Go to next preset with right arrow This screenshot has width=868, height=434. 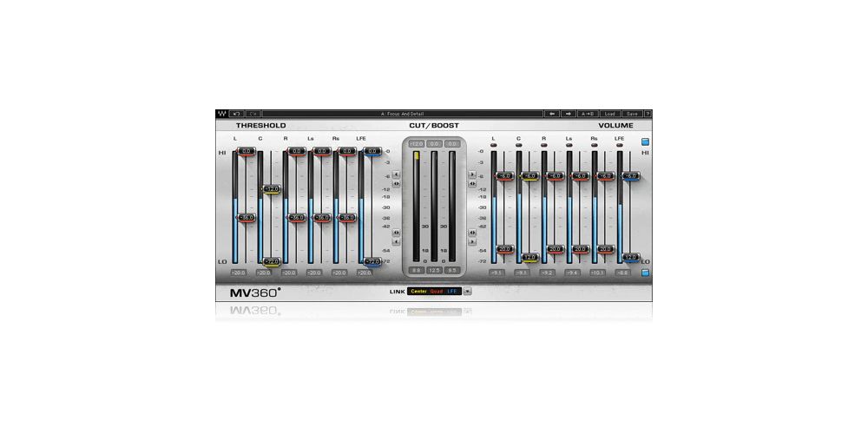pyautogui.click(x=569, y=114)
